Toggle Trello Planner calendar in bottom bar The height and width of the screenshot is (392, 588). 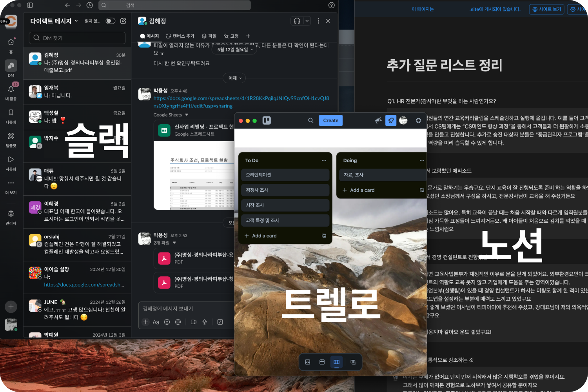[322, 362]
